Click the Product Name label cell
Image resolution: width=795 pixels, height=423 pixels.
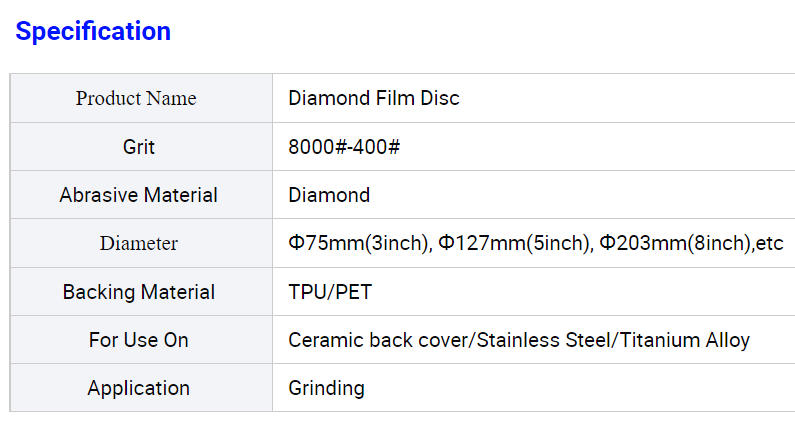coord(136,99)
